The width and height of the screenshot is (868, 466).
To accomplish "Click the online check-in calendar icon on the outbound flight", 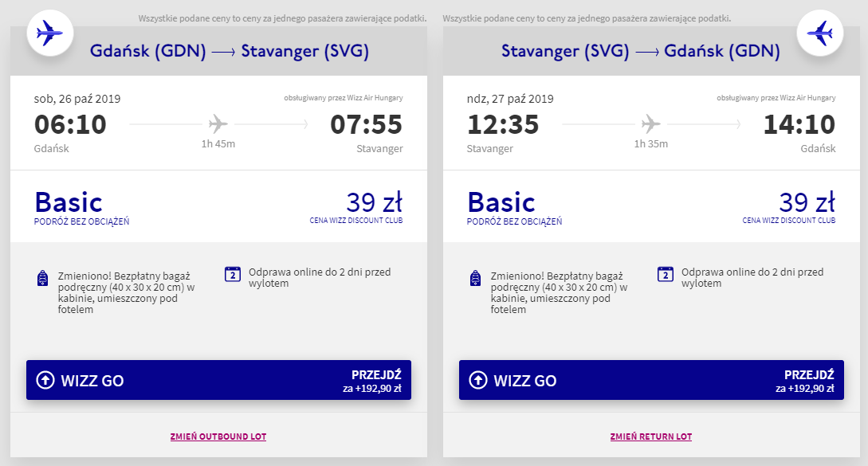I will 233,274.
